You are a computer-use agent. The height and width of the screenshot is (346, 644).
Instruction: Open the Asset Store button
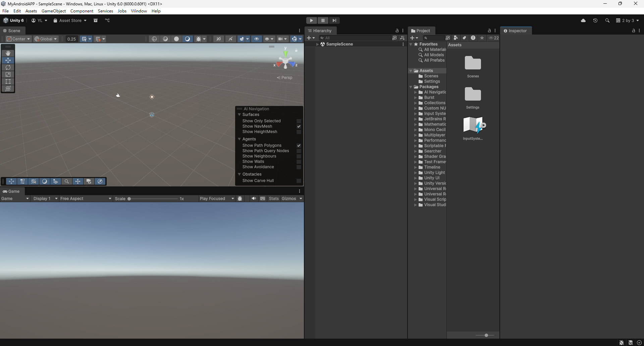pos(70,20)
